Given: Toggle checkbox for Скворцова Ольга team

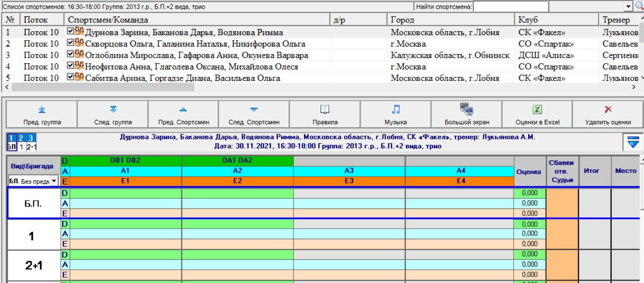Looking at the screenshot, I should click(x=70, y=43).
